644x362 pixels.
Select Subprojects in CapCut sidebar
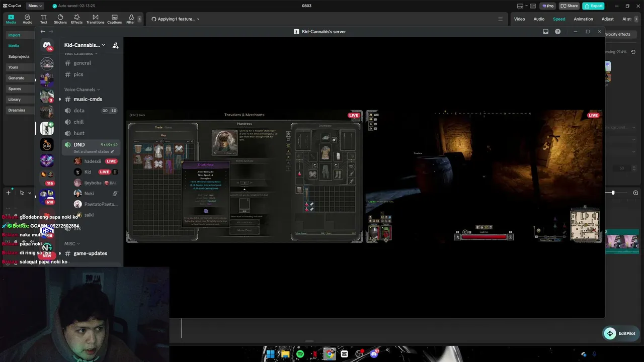pos(19,57)
